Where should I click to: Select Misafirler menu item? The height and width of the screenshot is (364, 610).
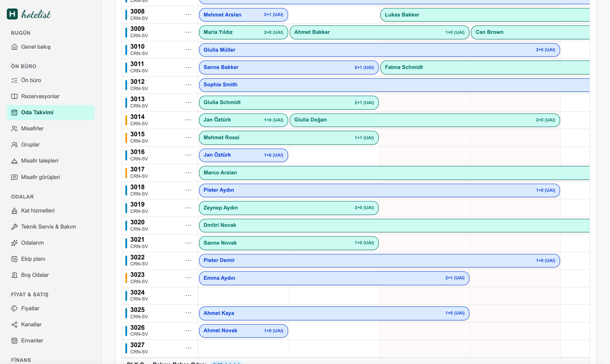point(51,128)
